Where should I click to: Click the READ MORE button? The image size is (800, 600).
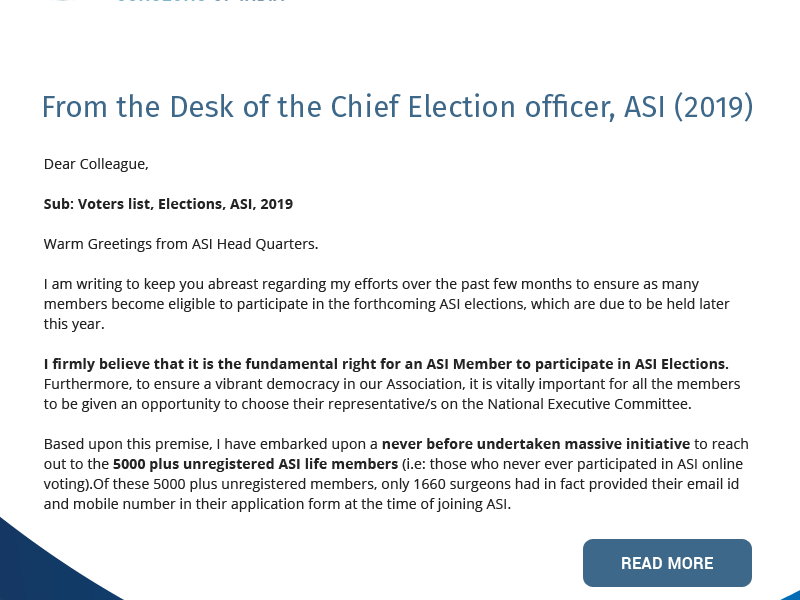tap(667, 563)
